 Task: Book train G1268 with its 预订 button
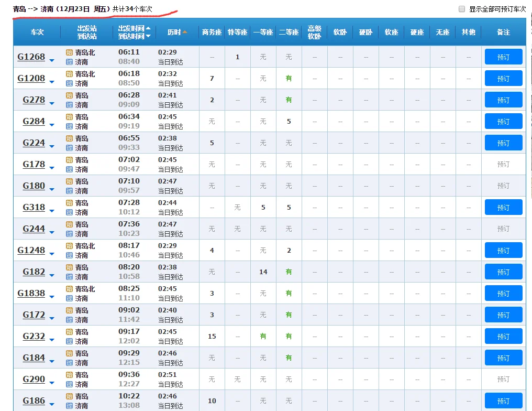point(503,57)
